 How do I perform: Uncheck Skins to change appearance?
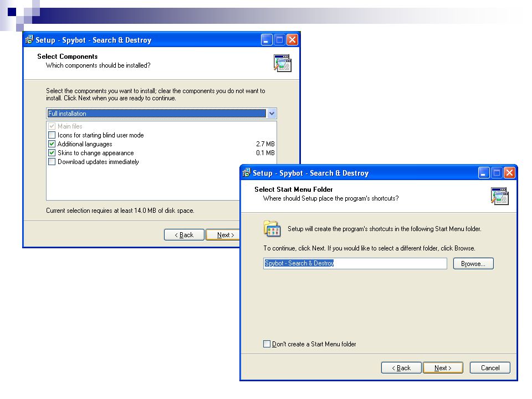52,153
